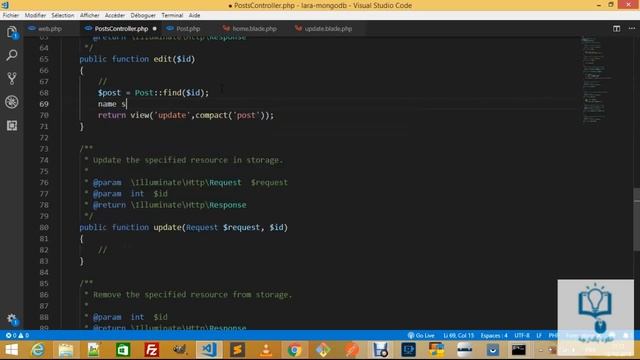Click the editor vertical scrollbar thumb
The height and width of the screenshot is (360, 640).
637,219
